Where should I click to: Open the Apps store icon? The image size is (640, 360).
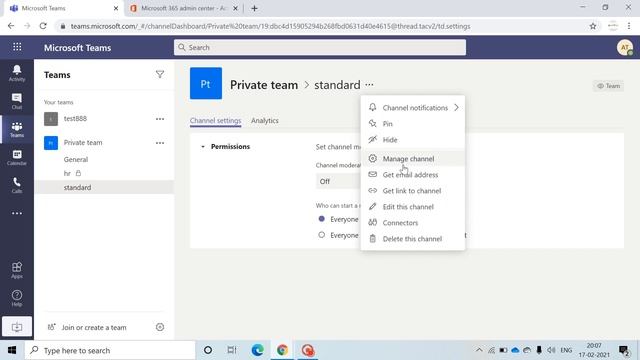coord(17,270)
